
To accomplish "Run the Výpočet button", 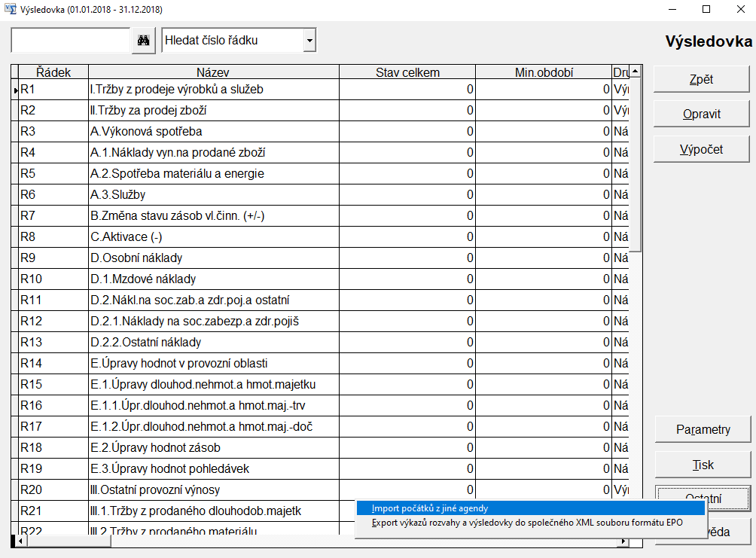I will pyautogui.click(x=701, y=149).
